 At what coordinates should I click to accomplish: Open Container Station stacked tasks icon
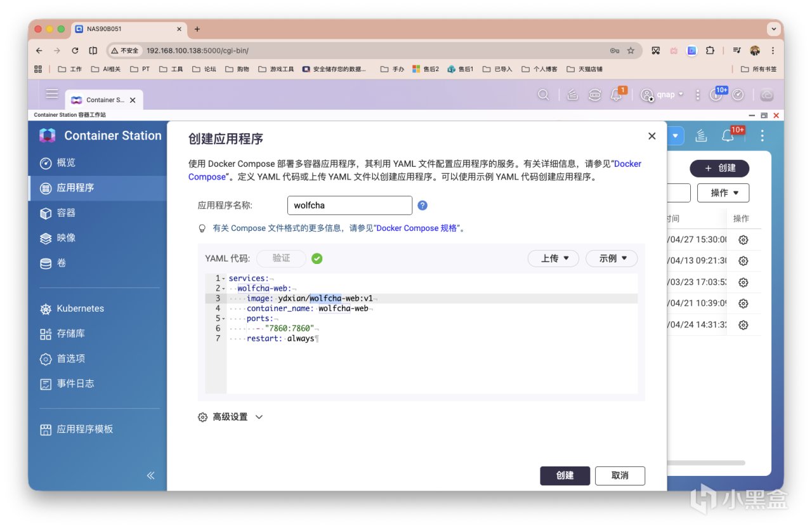701,136
